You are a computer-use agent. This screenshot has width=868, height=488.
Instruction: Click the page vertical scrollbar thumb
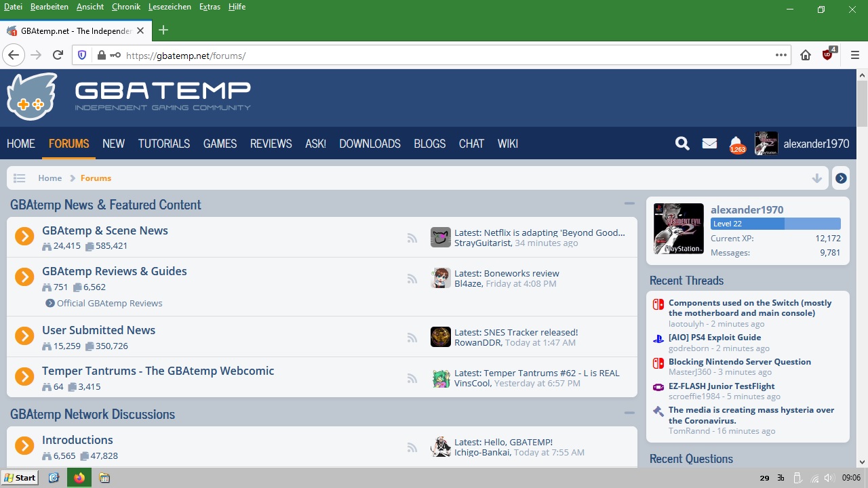click(x=863, y=103)
